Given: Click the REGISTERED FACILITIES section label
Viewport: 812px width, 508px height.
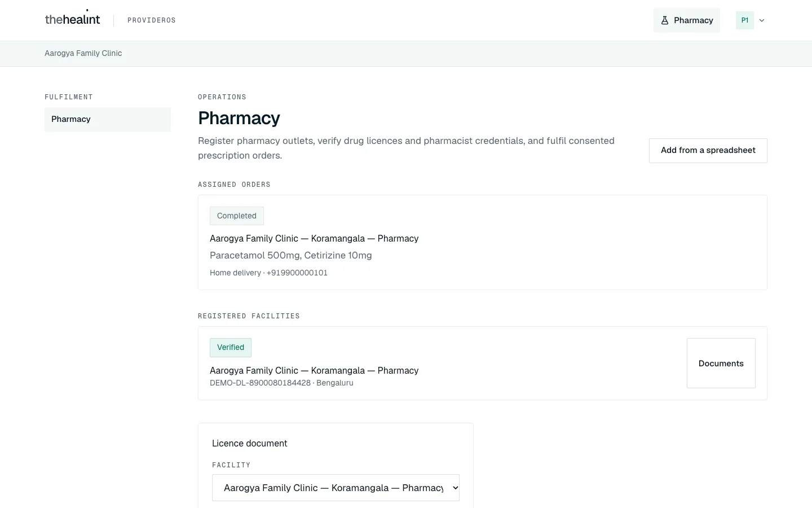Looking at the screenshot, I should (249, 316).
